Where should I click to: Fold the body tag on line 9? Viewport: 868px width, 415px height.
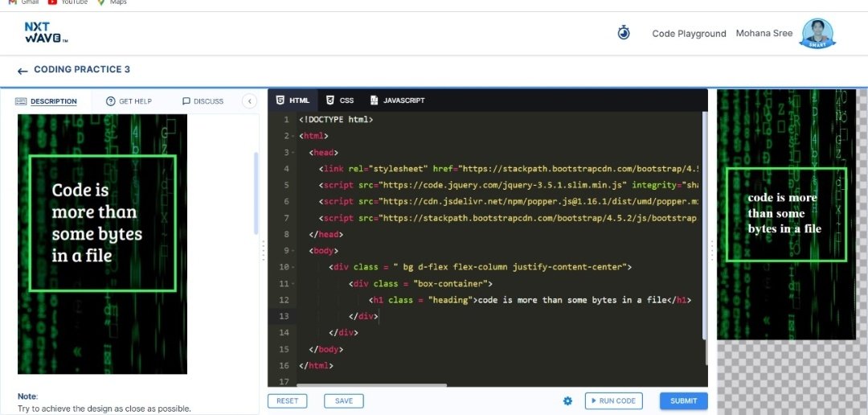coord(294,251)
